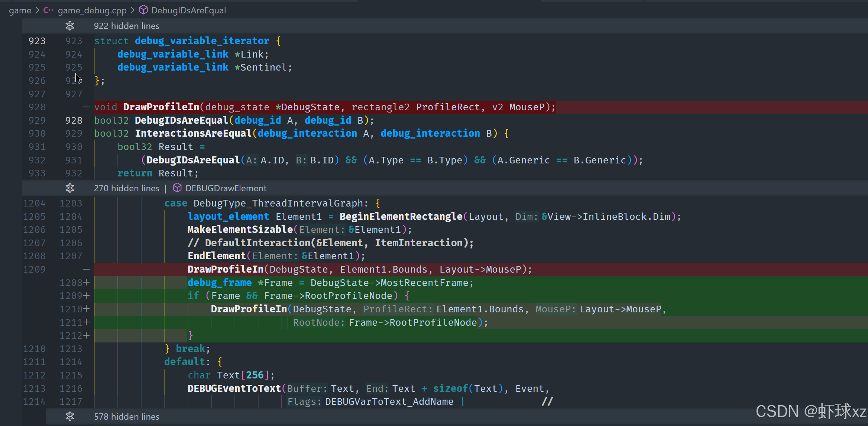Open DebugIDsAreEqual symbol breadcrumb

coord(188,10)
